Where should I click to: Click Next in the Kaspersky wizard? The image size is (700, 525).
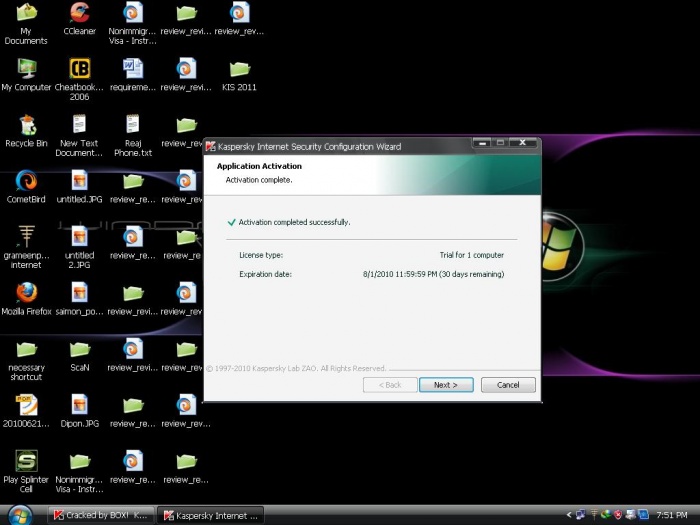[x=446, y=385]
